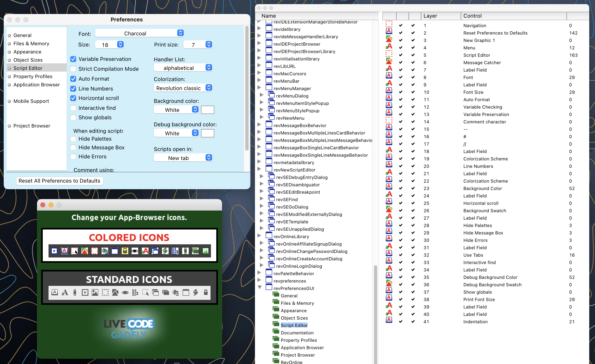The image size is (595, 364).
Task: Expand the revMenuManager stack triangle
Action: tap(259, 87)
